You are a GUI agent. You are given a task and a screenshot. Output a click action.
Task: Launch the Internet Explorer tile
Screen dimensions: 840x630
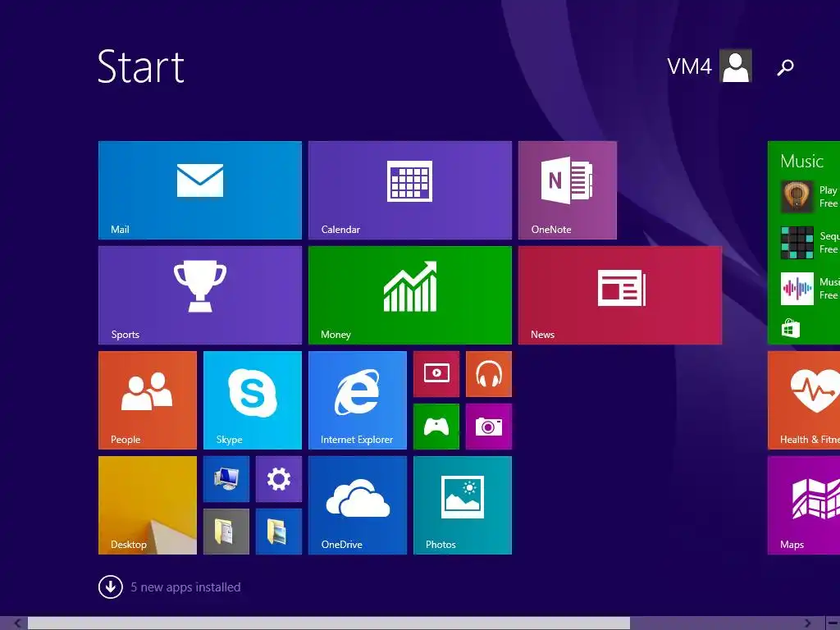[358, 400]
